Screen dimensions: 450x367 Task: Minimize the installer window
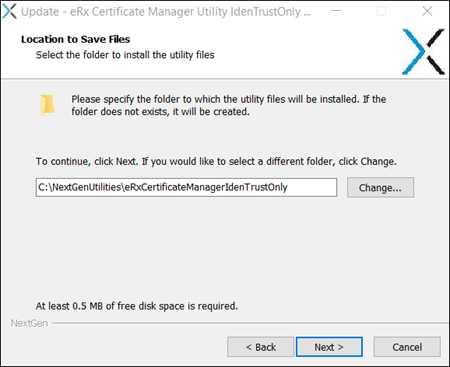click(336, 11)
